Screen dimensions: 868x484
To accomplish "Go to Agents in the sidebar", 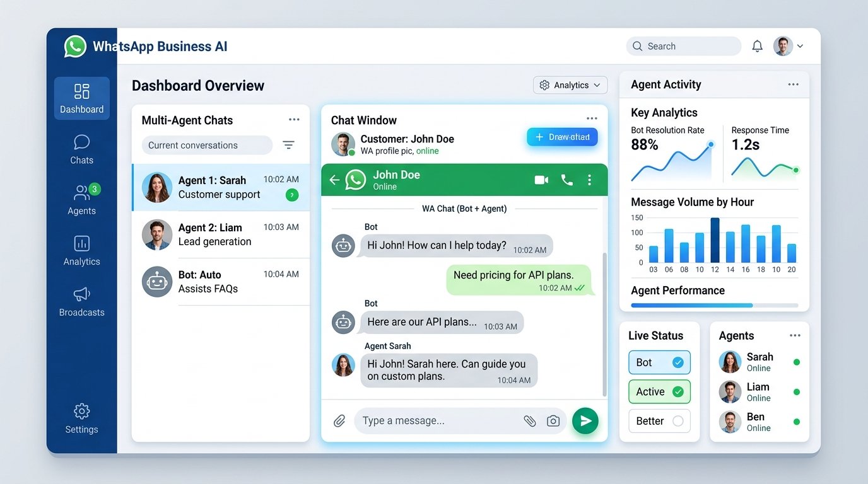I will pyautogui.click(x=81, y=200).
